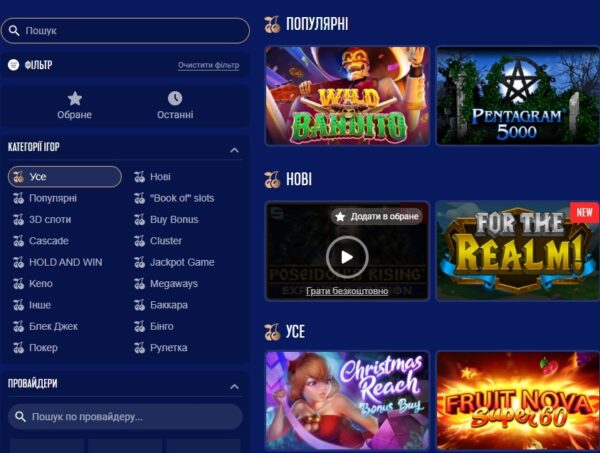The width and height of the screenshot is (600, 453).
Task: Open For The Realm game thumbnail
Action: point(518,251)
